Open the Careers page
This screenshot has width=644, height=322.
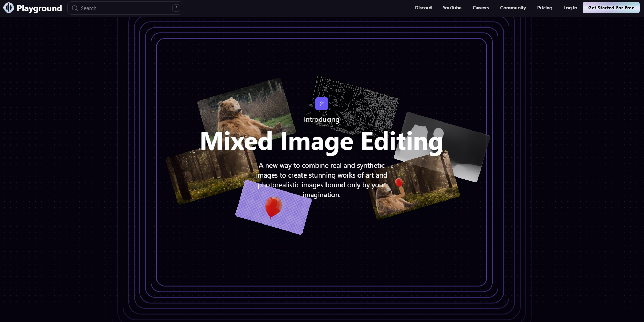point(481,8)
